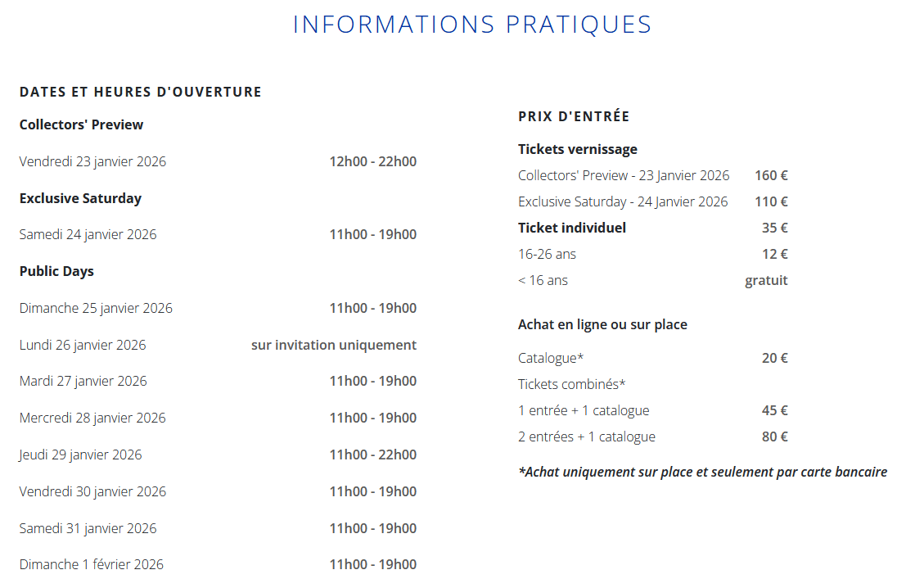Click the 'Achat en ligne ou sur place' heading
Viewport: 924px width, 588px height.
[x=602, y=324]
